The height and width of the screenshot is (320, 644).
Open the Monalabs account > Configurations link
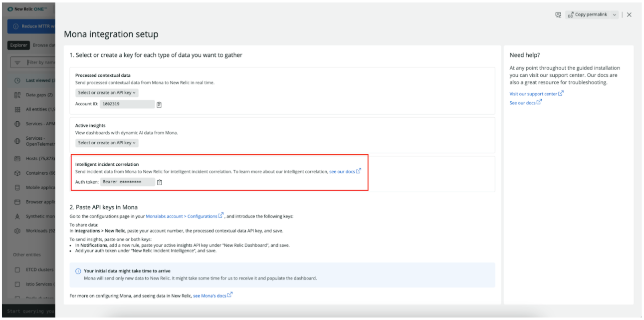(185, 216)
